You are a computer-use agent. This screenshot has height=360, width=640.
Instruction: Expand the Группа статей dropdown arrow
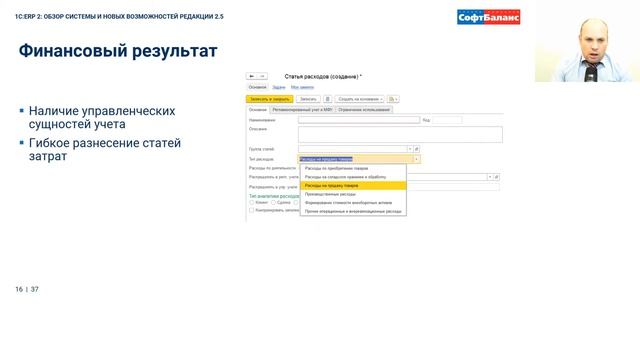tap(410, 149)
